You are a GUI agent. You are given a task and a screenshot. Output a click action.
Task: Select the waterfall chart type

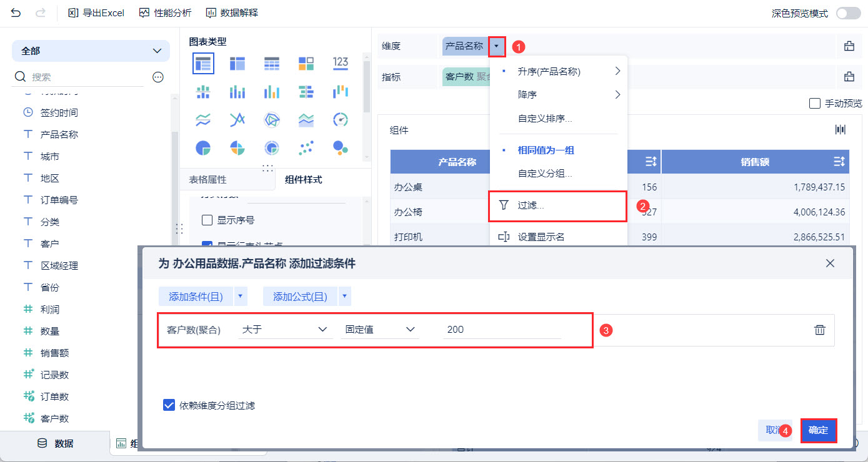tap(341, 92)
